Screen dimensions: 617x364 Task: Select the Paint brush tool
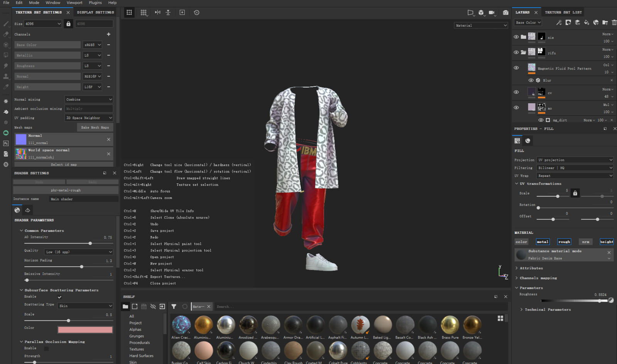point(6,24)
